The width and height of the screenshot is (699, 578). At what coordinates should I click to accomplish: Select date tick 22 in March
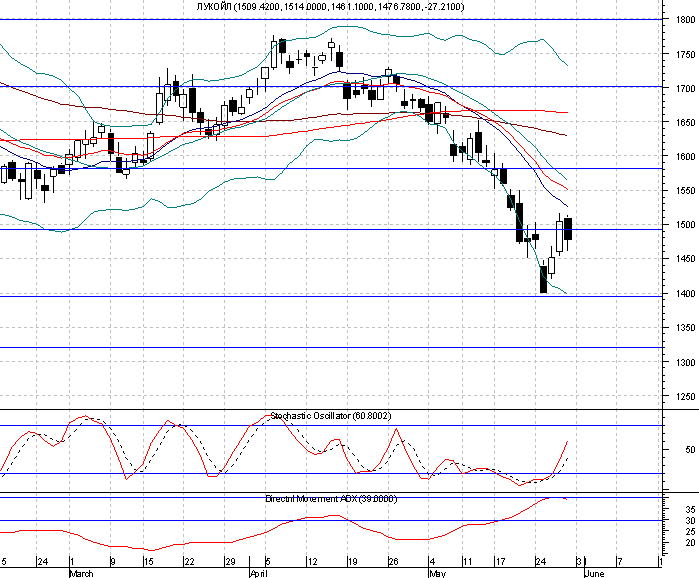pyautogui.click(x=189, y=562)
